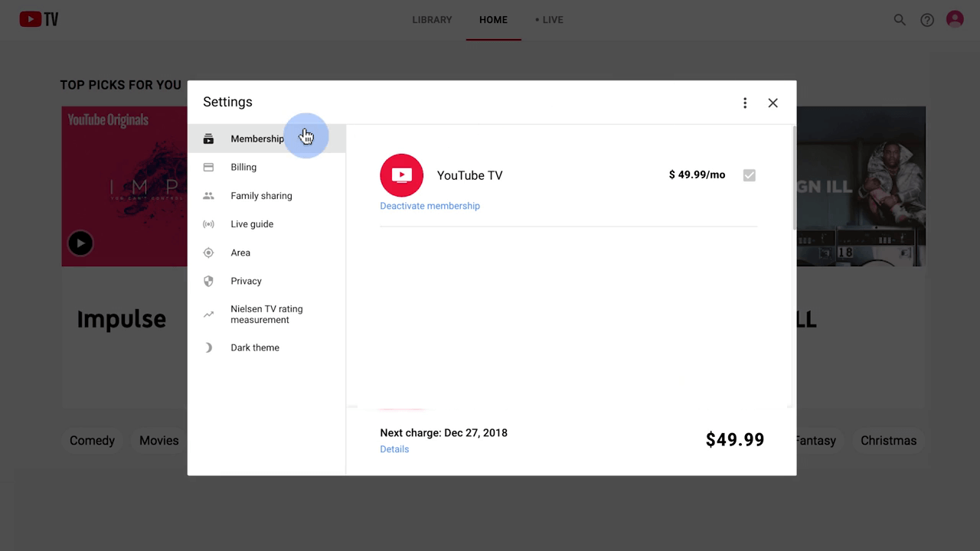Image resolution: width=980 pixels, height=551 pixels.
Task: Select Membership in settings sidebar
Action: (266, 139)
